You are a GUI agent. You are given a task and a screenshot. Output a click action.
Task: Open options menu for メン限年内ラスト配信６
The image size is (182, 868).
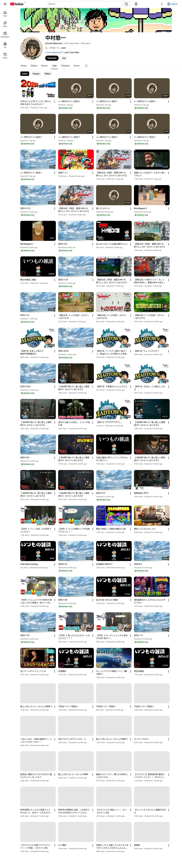(168, 101)
